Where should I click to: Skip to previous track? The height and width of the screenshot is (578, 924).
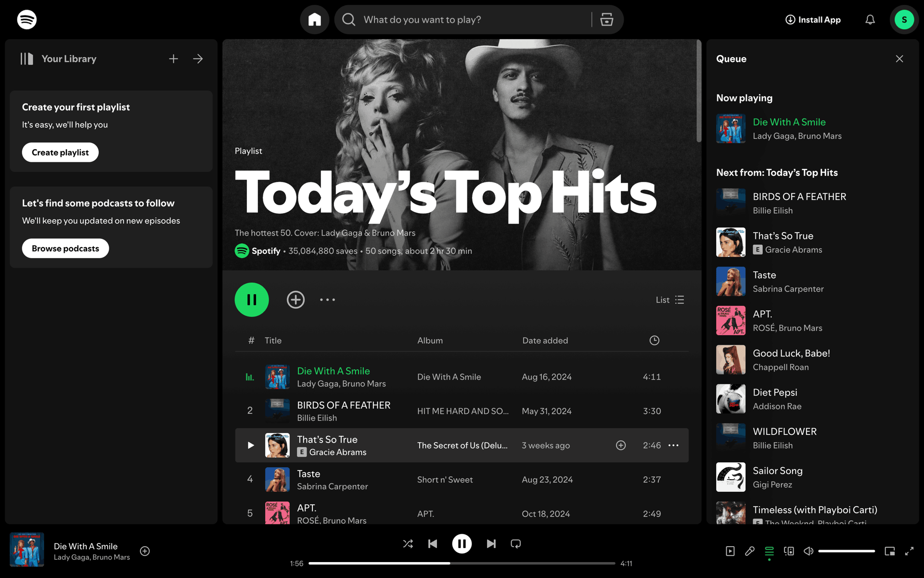(433, 544)
